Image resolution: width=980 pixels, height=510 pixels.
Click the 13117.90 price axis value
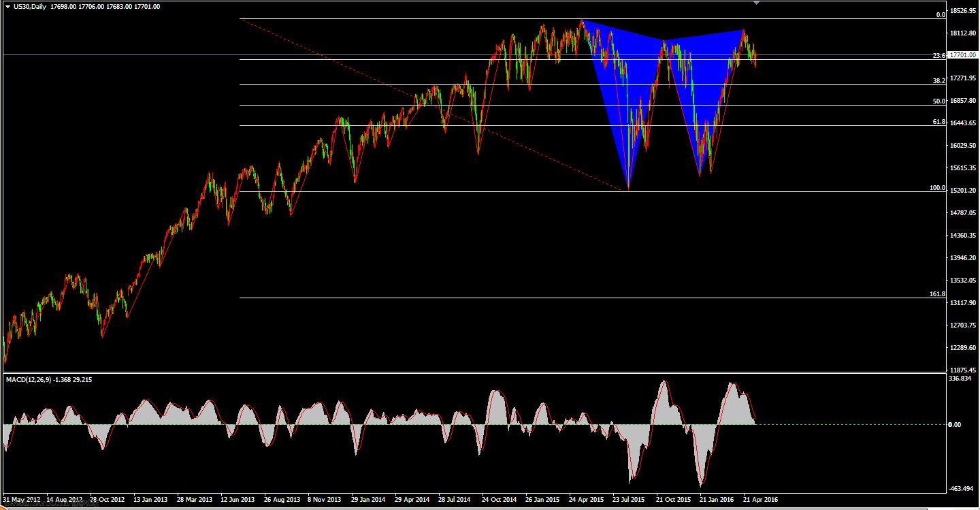963,303
